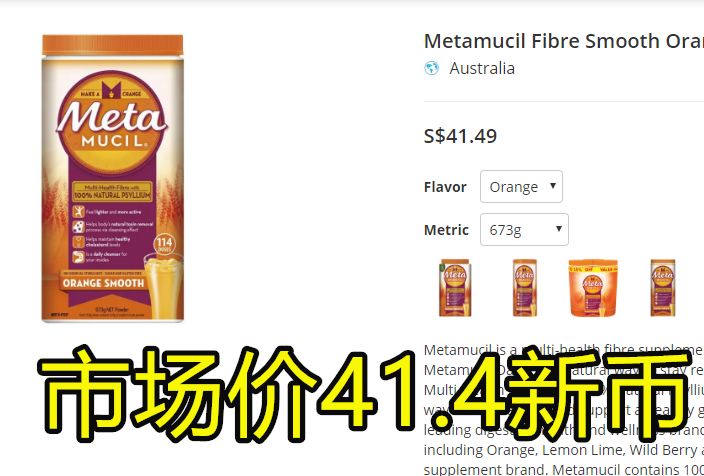Viewport: 704px width, 476px height.
Task: Click the Metamucil Fibre Smooth product title
Action: pos(564,41)
